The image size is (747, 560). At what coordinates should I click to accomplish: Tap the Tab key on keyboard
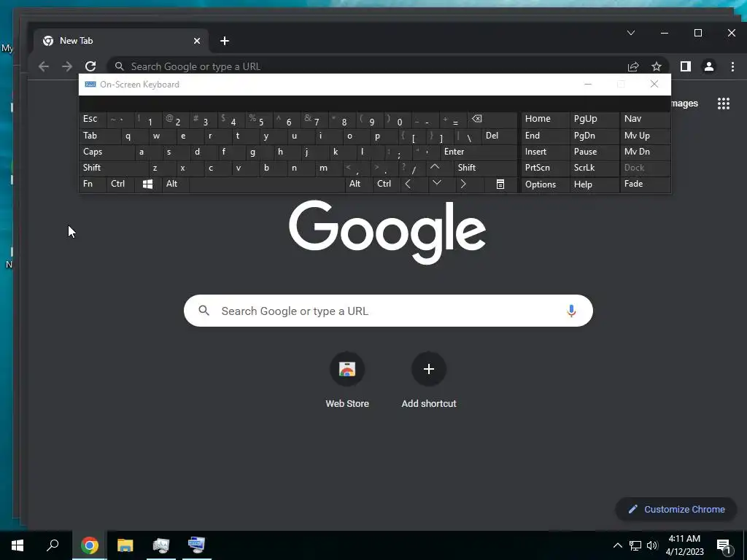100,136
